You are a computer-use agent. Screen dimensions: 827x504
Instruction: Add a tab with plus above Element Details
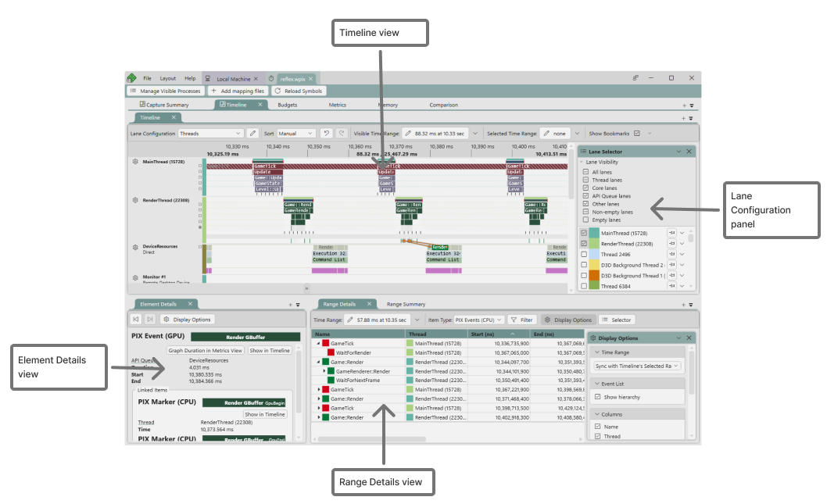coord(290,305)
